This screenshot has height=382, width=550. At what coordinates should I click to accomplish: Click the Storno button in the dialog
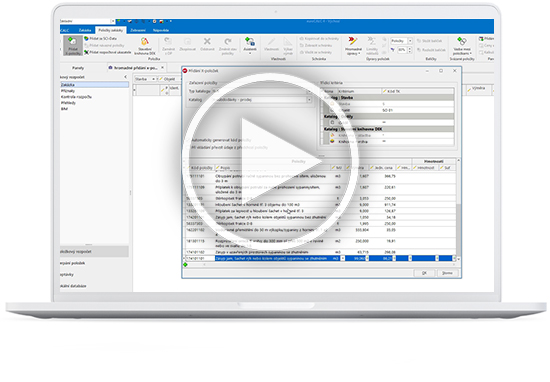[x=447, y=273]
